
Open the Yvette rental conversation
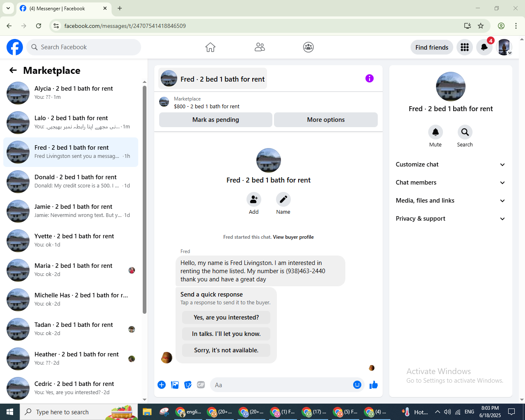click(x=71, y=241)
